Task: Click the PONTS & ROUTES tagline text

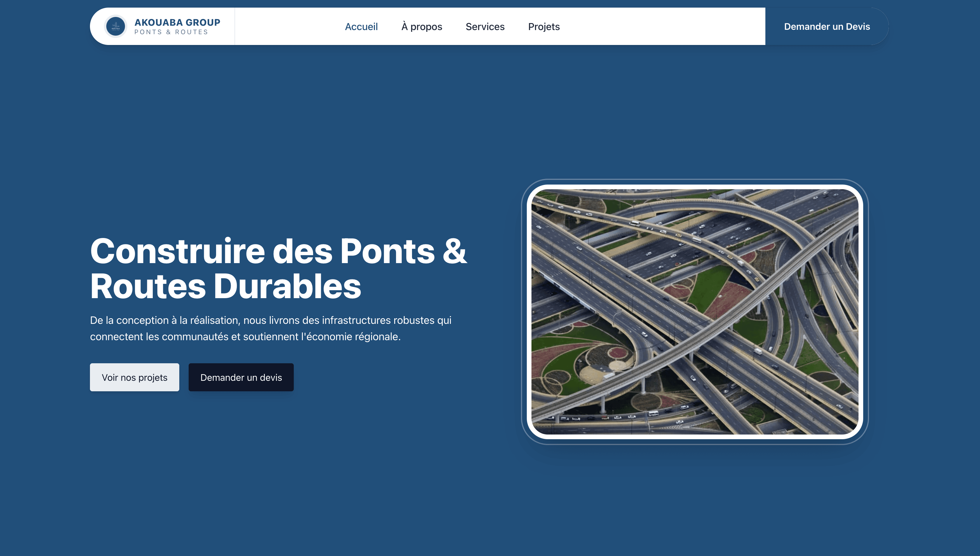Action: [x=171, y=32]
